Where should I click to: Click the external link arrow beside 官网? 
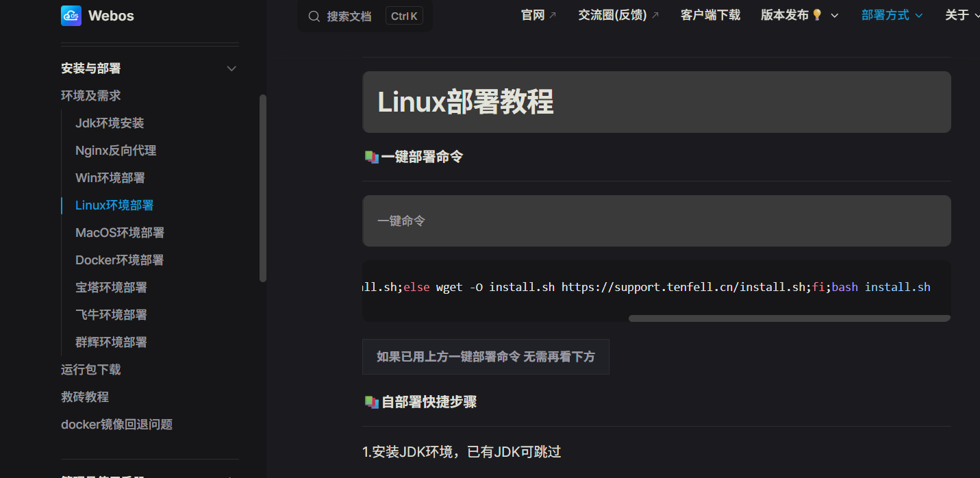[x=553, y=15]
